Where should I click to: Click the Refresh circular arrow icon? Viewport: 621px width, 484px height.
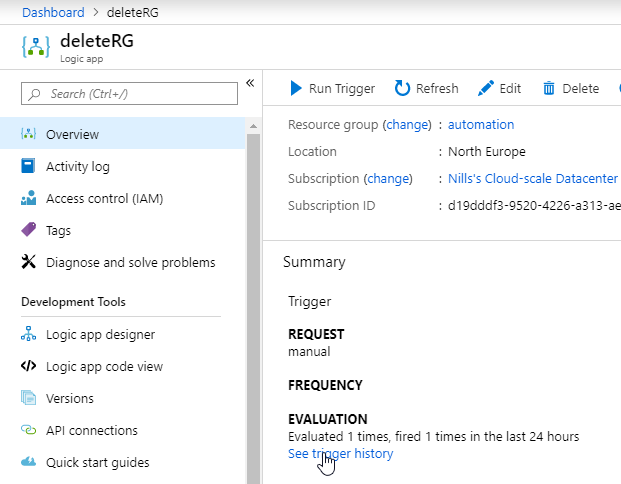pos(402,88)
